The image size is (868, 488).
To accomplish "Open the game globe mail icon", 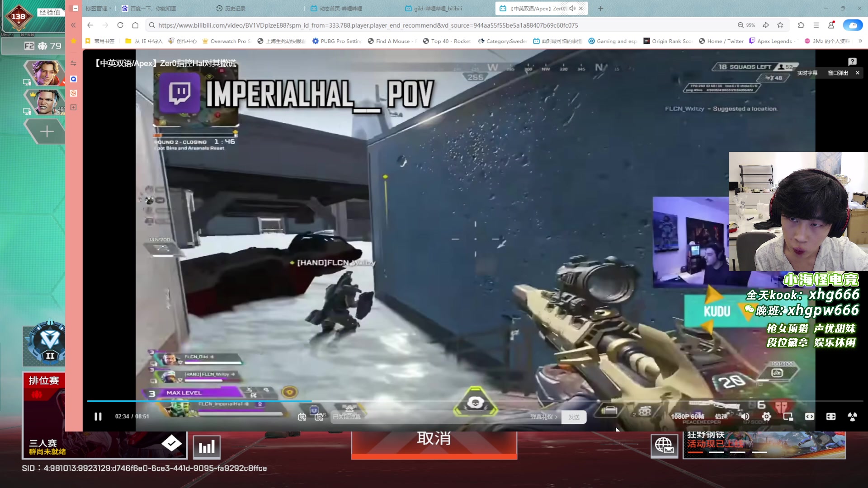I will click(x=664, y=446).
